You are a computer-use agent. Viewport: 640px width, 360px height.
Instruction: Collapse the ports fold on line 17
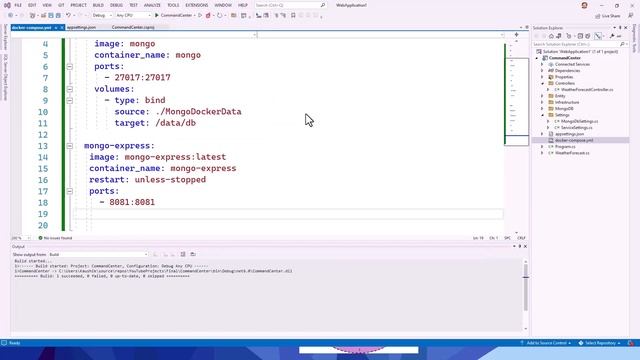coord(70,191)
